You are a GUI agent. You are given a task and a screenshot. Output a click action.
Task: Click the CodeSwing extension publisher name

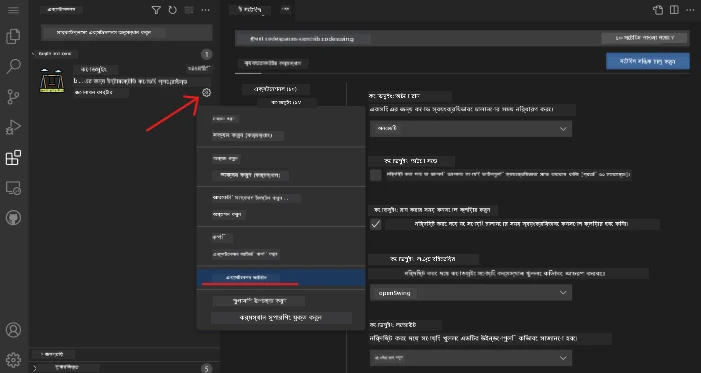(101, 93)
